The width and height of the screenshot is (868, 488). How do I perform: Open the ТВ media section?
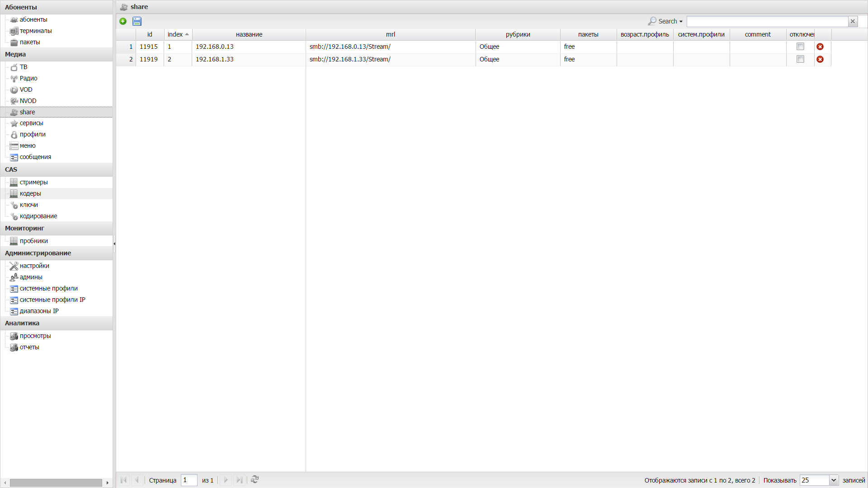tap(23, 66)
